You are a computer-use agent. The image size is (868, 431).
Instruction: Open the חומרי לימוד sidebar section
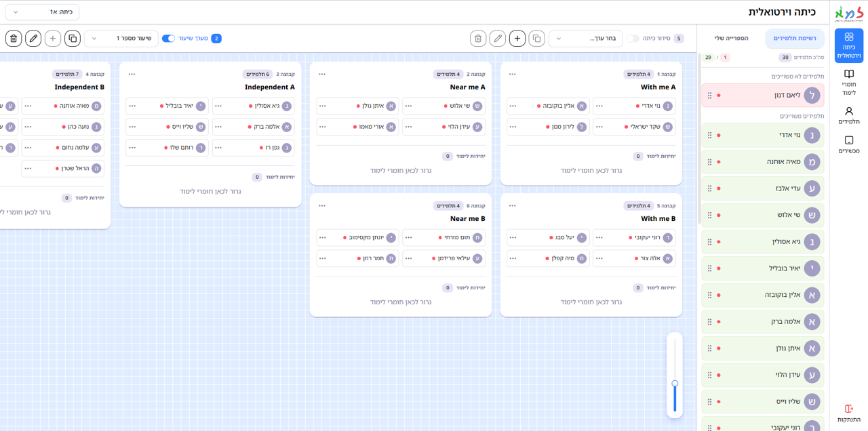[x=848, y=82]
